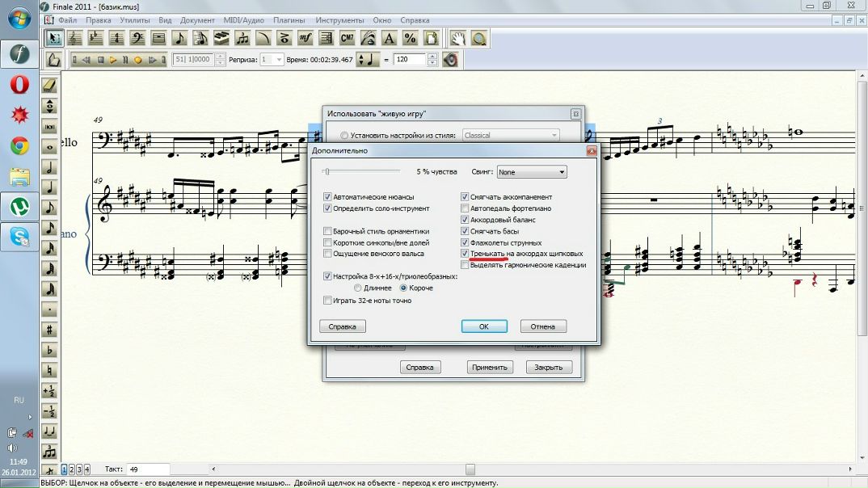Image resolution: width=868 pixels, height=488 pixels.
Task: Click the Отмена button in the dialog
Action: click(543, 326)
